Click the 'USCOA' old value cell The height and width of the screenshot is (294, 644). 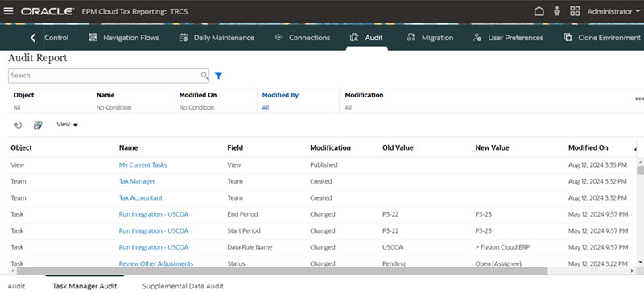[393, 247]
